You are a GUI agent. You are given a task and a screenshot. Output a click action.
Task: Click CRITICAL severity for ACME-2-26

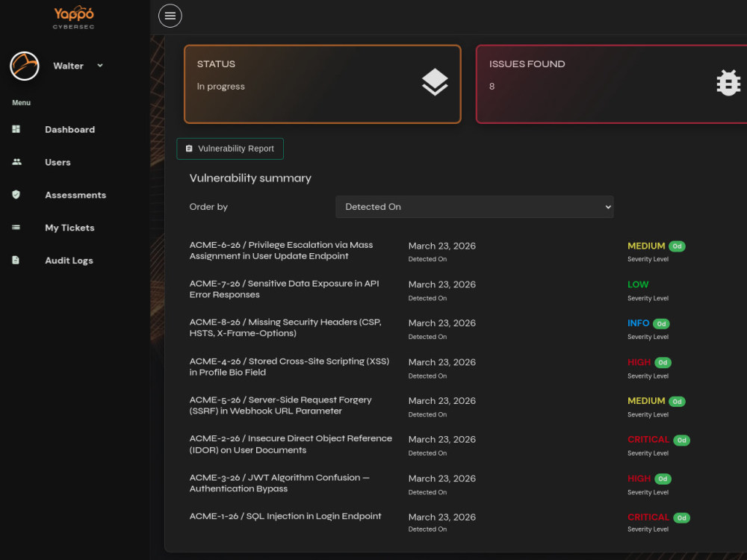648,439
